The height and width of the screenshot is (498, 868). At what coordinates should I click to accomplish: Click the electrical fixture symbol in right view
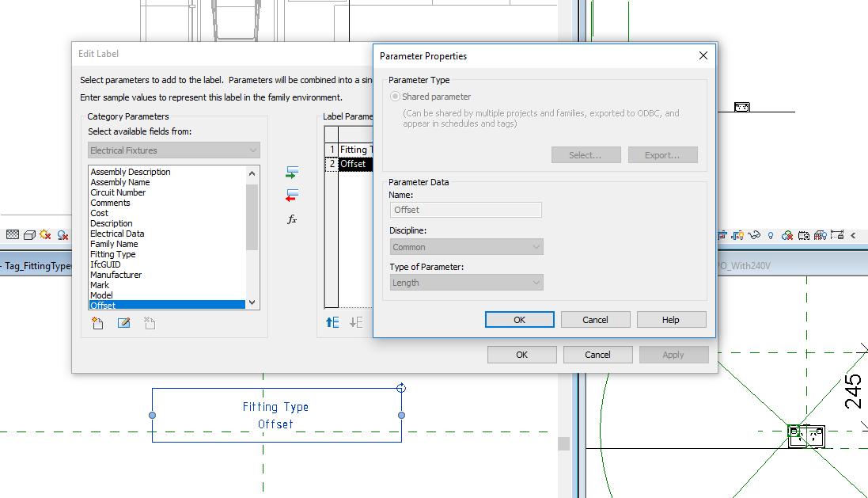click(x=806, y=436)
